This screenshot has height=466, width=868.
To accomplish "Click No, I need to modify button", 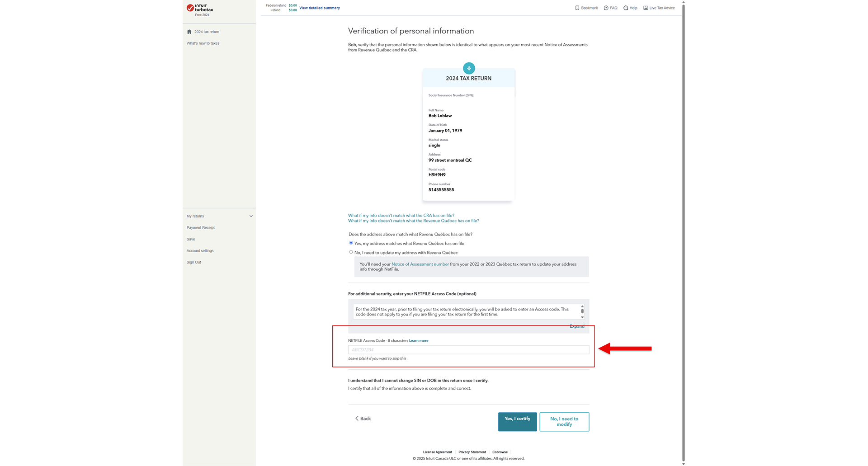I will tap(564, 422).
